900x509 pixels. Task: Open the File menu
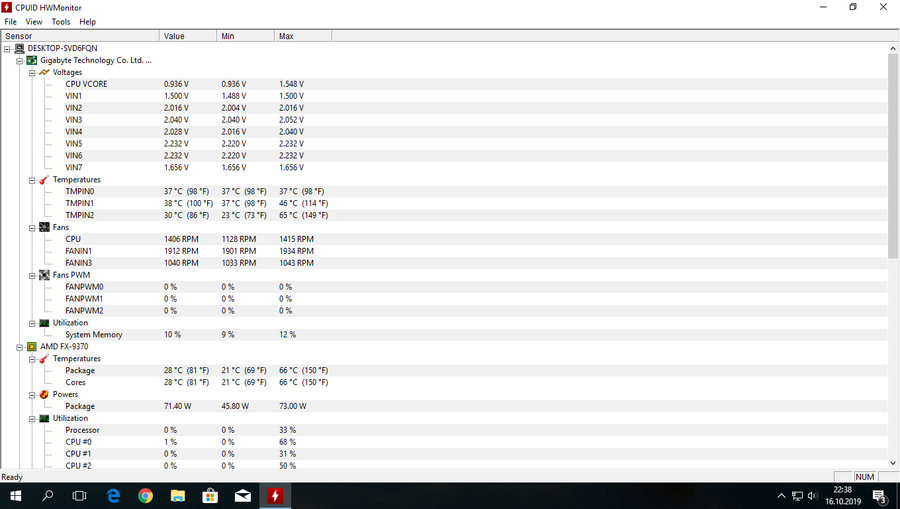[10, 22]
